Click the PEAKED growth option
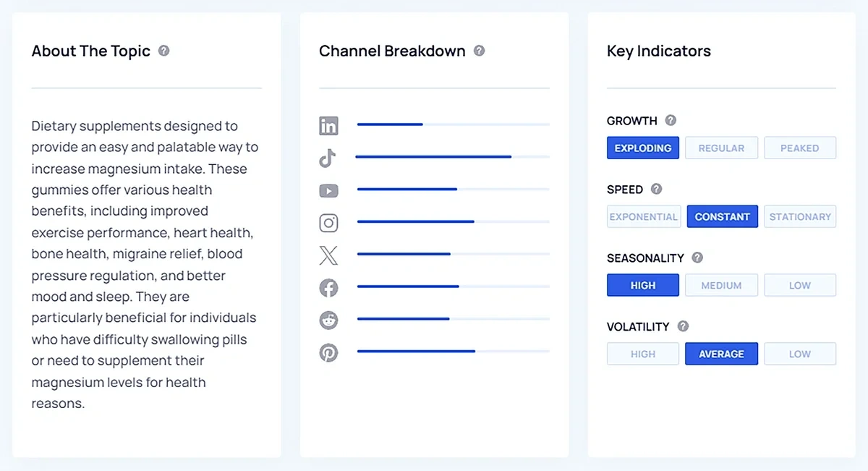The image size is (868, 471). click(x=800, y=148)
